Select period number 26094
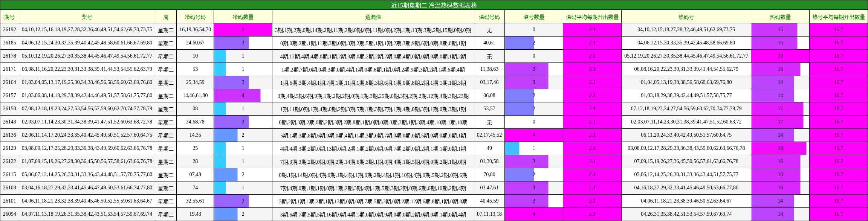The image size is (868, 221). tap(9, 214)
